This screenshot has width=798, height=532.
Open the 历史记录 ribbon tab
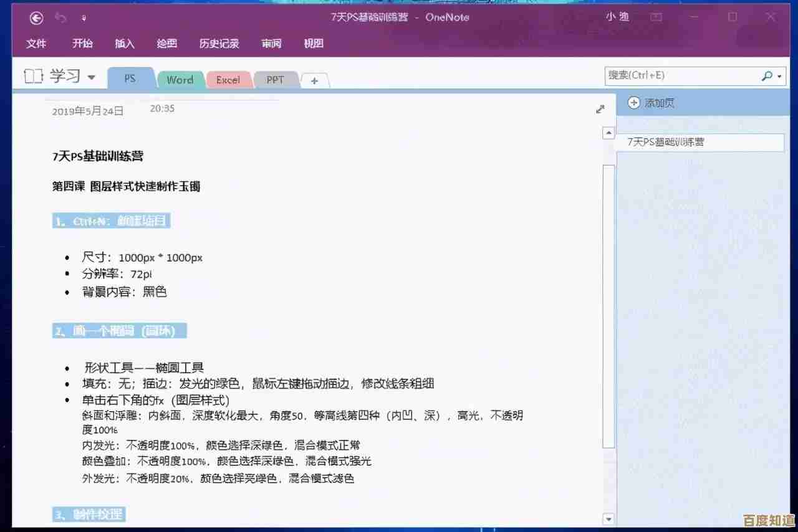[219, 44]
